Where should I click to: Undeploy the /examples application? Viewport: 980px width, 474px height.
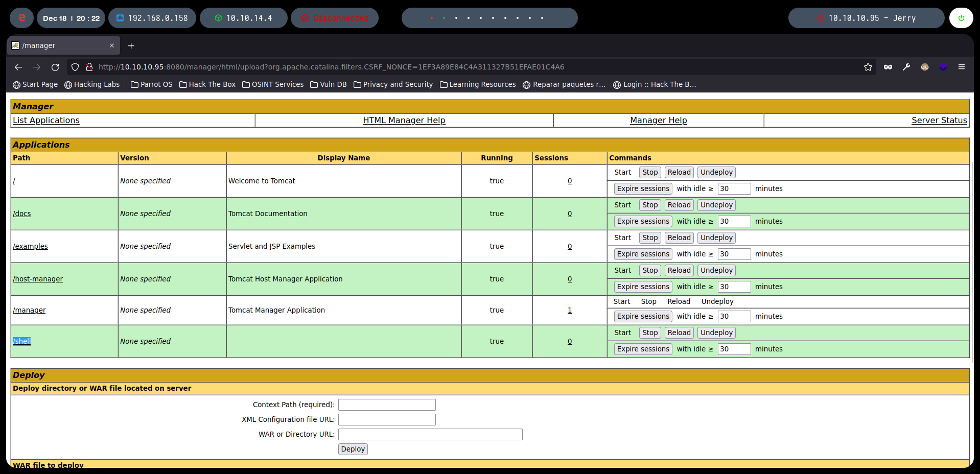click(716, 238)
